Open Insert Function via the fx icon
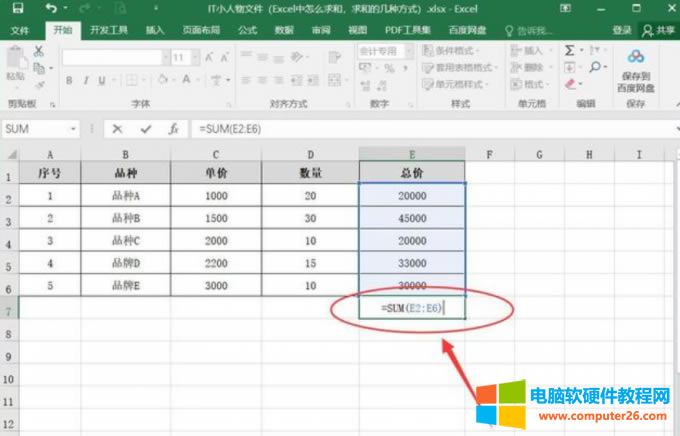 point(173,129)
